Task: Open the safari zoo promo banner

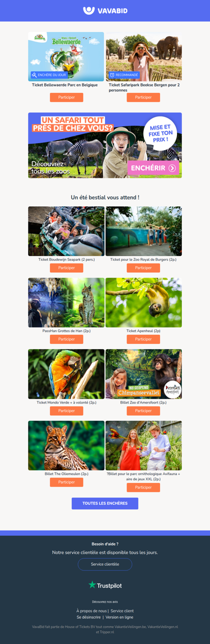Action: [105, 145]
